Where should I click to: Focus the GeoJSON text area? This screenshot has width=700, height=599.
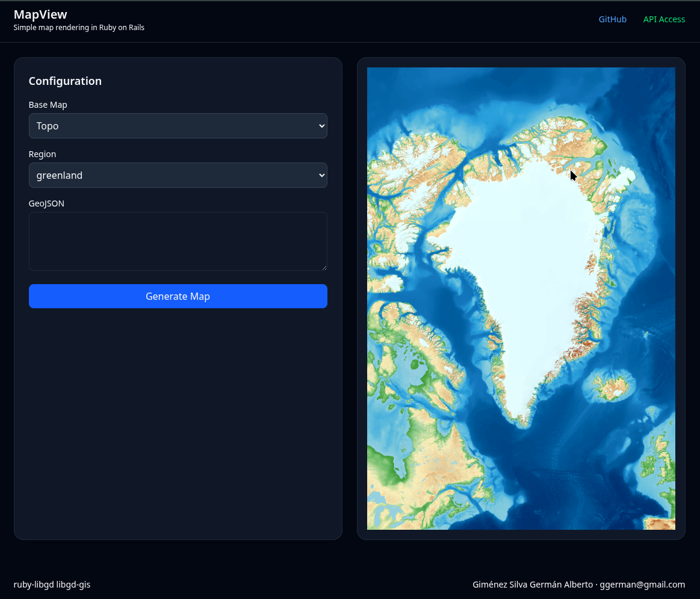click(178, 241)
